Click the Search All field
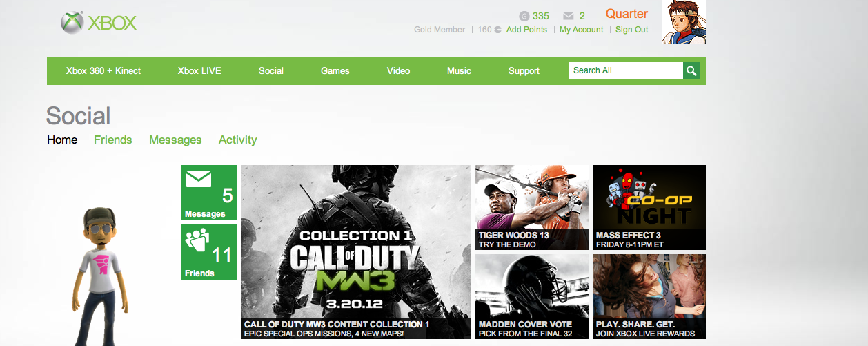The height and width of the screenshot is (346, 868). point(626,70)
